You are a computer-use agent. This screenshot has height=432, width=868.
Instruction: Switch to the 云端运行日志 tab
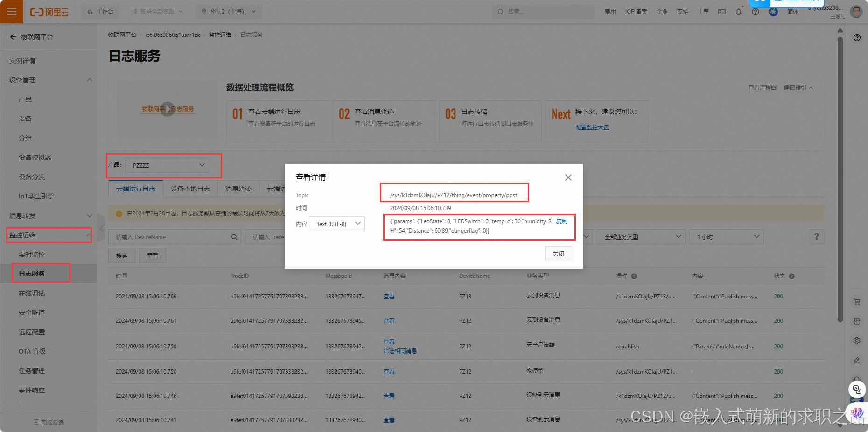136,189
